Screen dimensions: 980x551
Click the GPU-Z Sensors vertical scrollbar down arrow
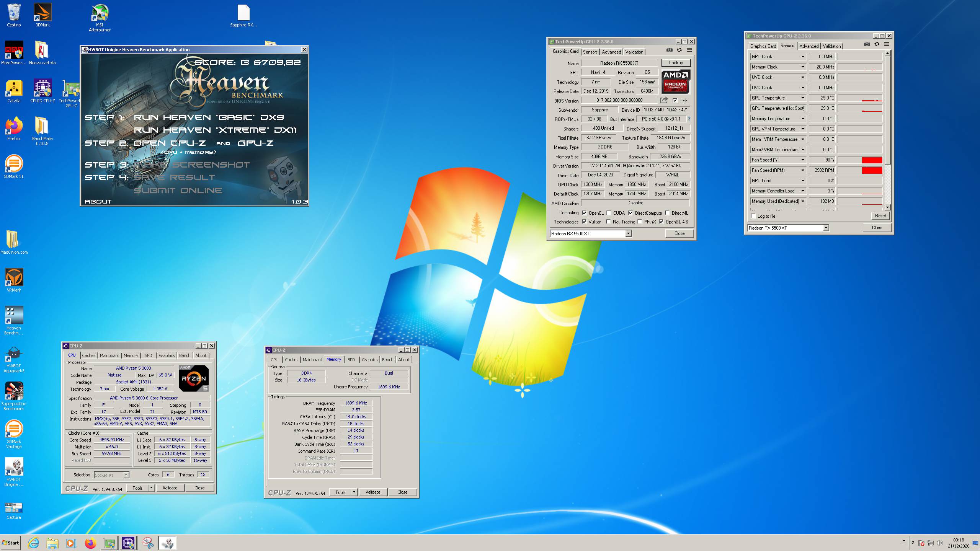[887, 207]
